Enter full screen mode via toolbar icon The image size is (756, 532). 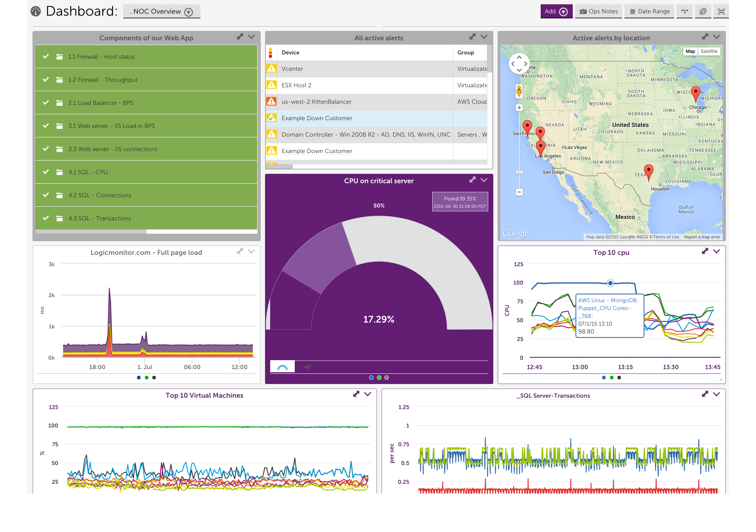[721, 11]
